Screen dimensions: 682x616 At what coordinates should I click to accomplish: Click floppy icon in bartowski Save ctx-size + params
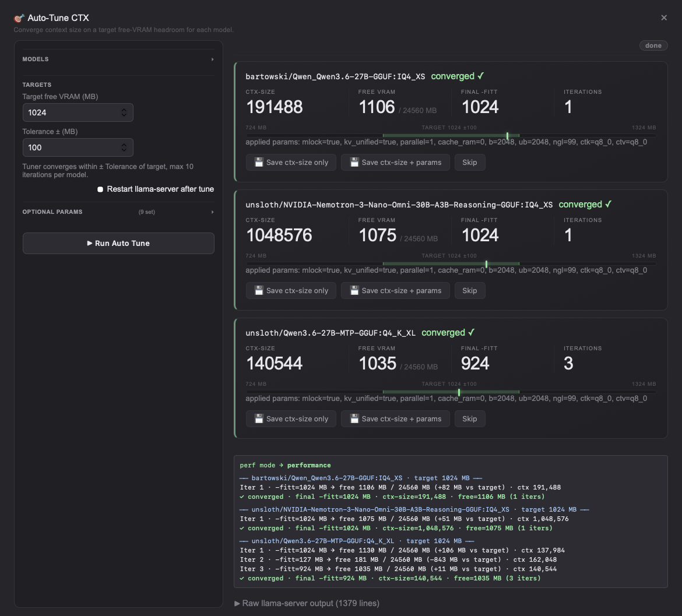[x=354, y=162]
